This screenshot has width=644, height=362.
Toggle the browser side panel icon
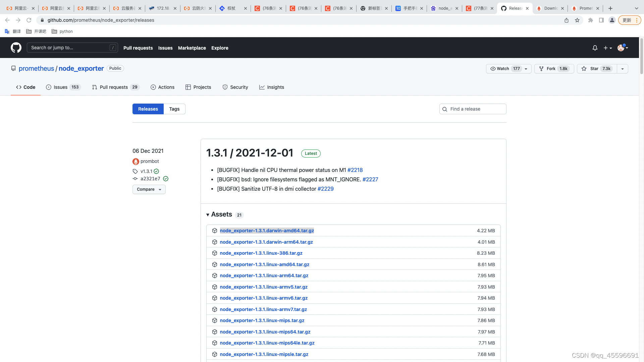point(601,20)
